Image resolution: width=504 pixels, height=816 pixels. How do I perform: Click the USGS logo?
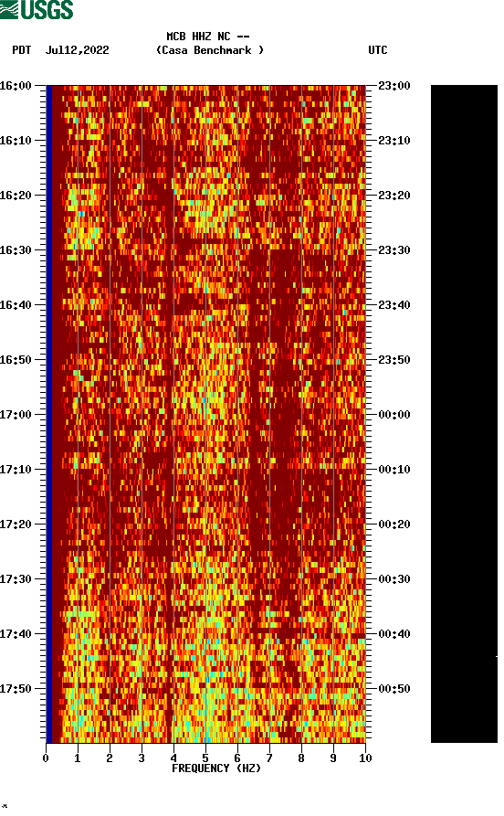[37, 9]
